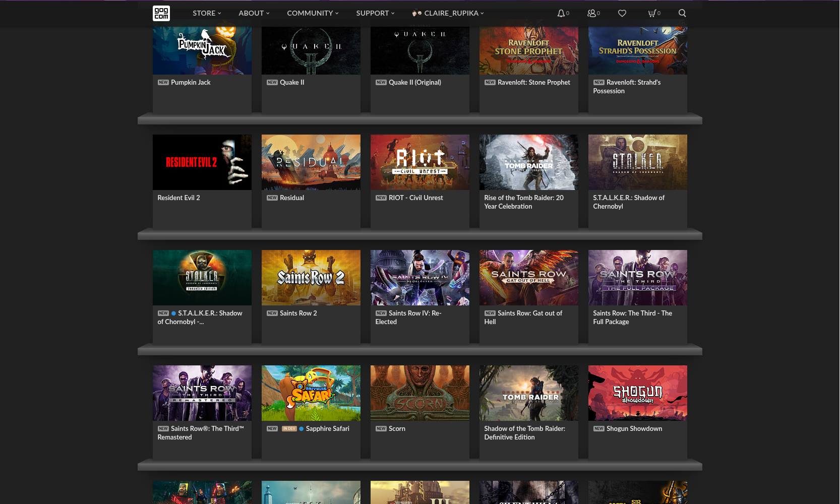Image resolution: width=840 pixels, height=504 pixels.
Task: Open RIOT - Civil Unrest cover
Action: pos(420,162)
